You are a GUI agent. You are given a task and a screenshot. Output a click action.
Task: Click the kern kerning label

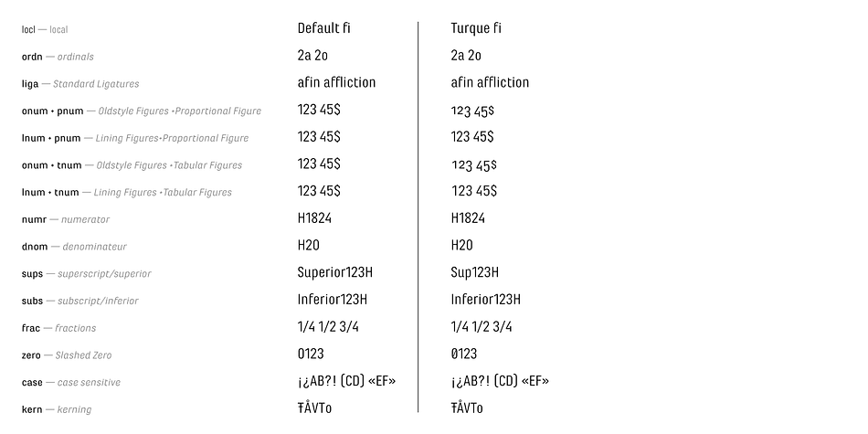click(x=57, y=409)
